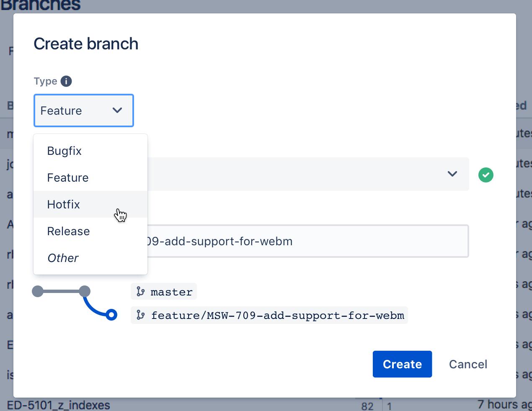Image resolution: width=532 pixels, height=411 pixels.
Task: Click the feature/MSW-709-add-support-for-webm branch label
Action: point(277,315)
